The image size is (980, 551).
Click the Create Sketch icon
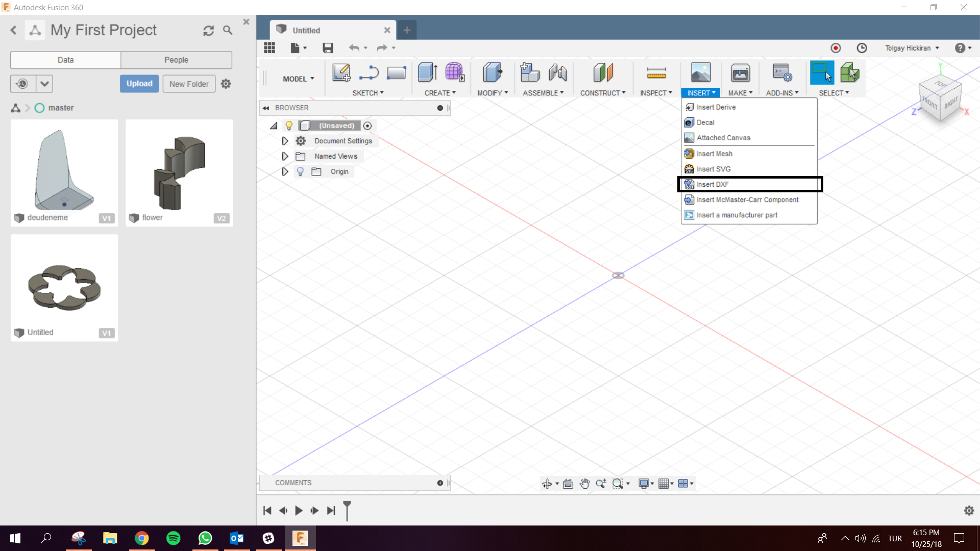341,72
